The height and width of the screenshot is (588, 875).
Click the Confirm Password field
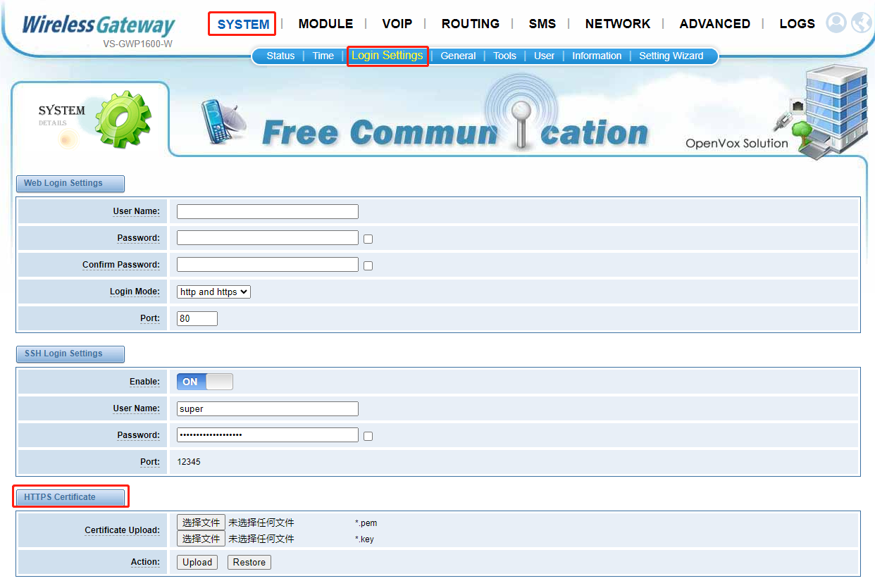point(268,265)
